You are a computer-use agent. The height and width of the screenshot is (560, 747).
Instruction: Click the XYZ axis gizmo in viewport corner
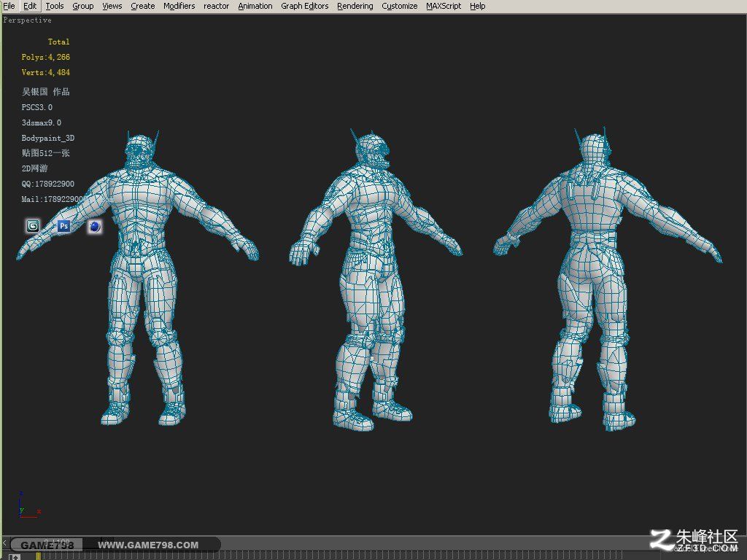(x=28, y=506)
